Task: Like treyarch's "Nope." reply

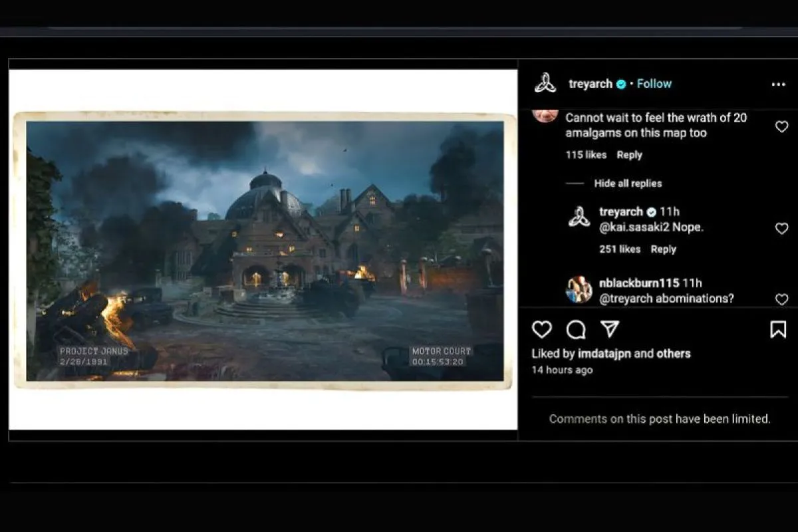Action: tap(781, 228)
